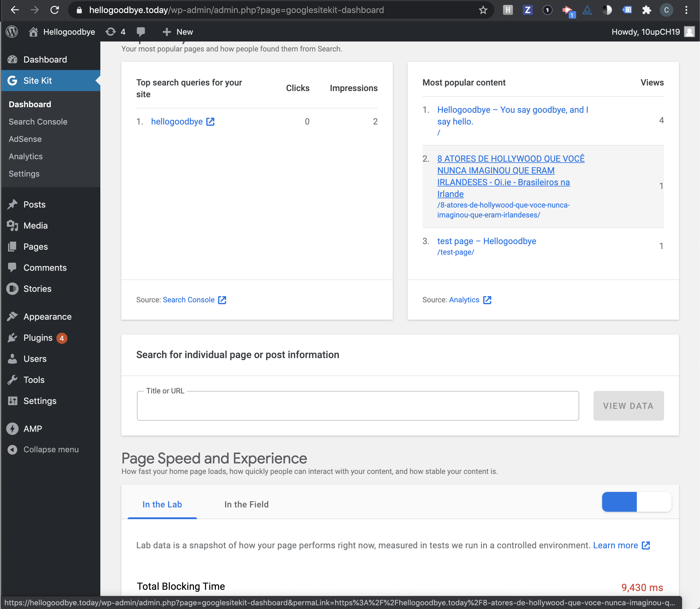
Task: Open the Learn more lab data link
Action: click(615, 545)
